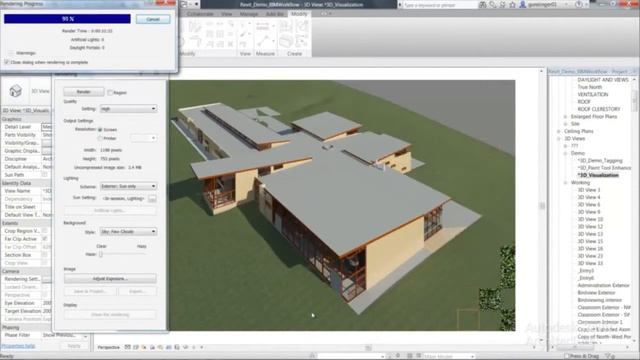This screenshot has width=640, height=360.
Task: Click the Export button in Rendering dialog
Action: (138, 291)
